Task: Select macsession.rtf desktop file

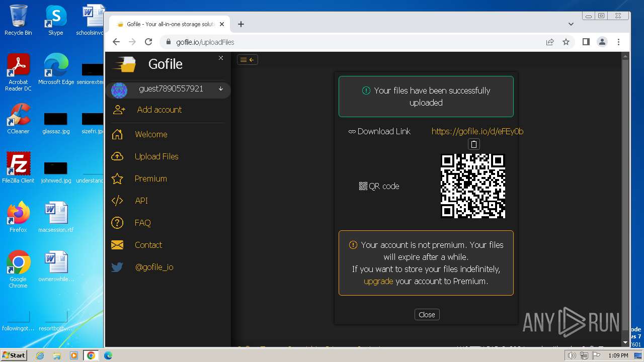Action: [x=56, y=217]
